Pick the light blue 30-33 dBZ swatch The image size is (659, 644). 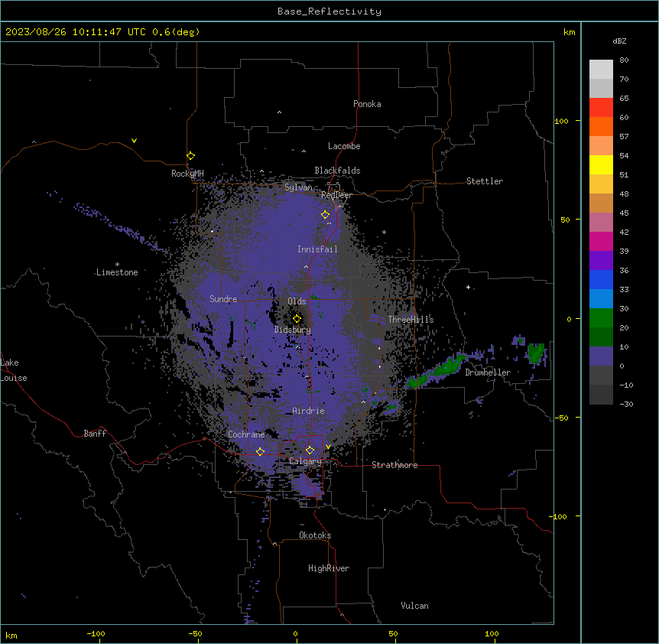click(601, 299)
